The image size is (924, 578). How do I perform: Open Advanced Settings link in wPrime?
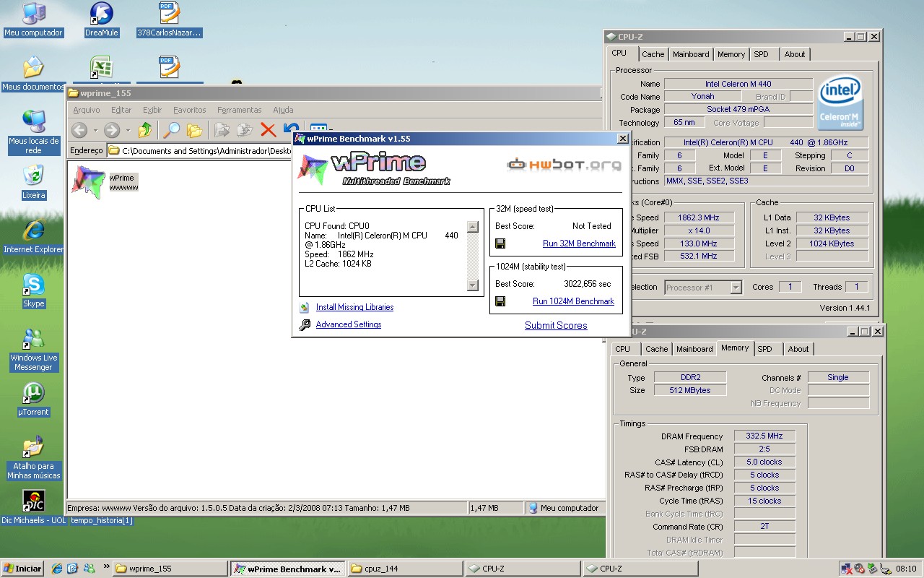tap(349, 324)
